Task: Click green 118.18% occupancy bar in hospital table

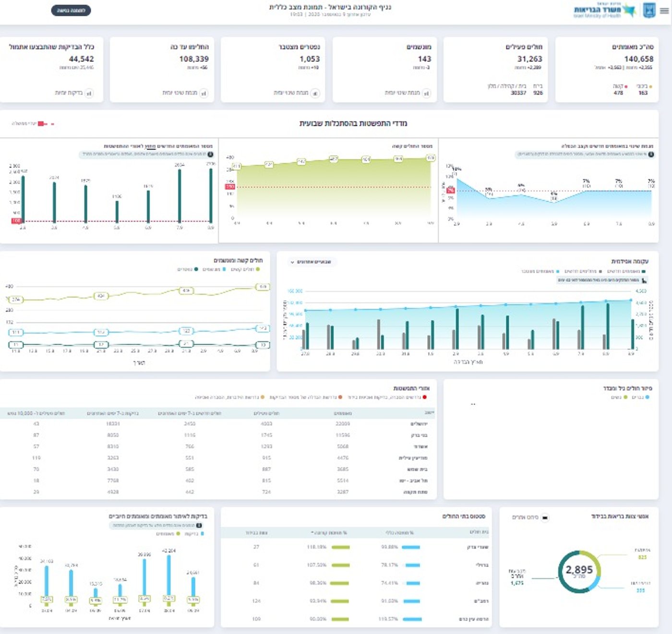Action: click(340, 547)
